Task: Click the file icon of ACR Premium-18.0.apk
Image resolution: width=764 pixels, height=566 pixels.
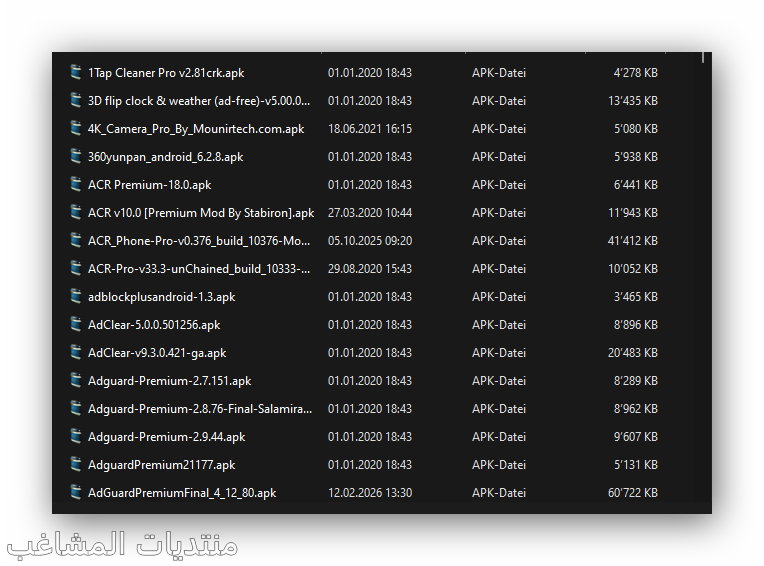Action: (76, 184)
